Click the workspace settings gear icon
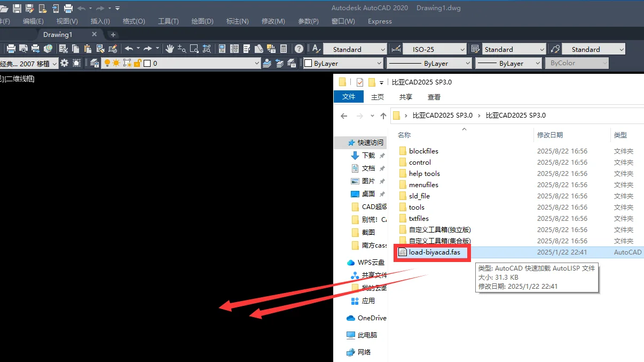The height and width of the screenshot is (362, 644). (x=64, y=63)
